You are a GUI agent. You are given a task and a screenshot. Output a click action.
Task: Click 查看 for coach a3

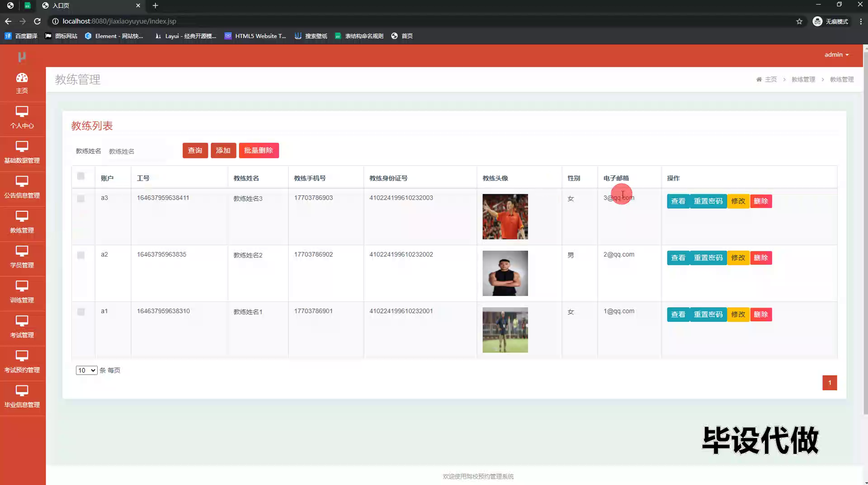(x=678, y=201)
